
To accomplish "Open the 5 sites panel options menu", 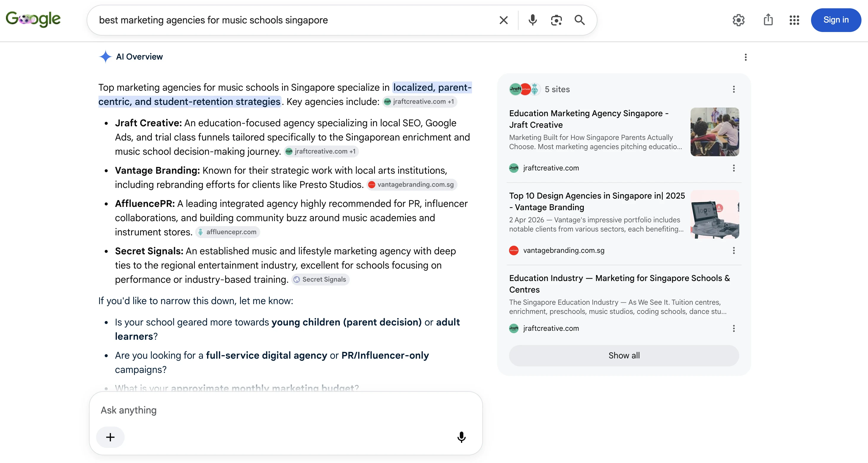I will (734, 89).
